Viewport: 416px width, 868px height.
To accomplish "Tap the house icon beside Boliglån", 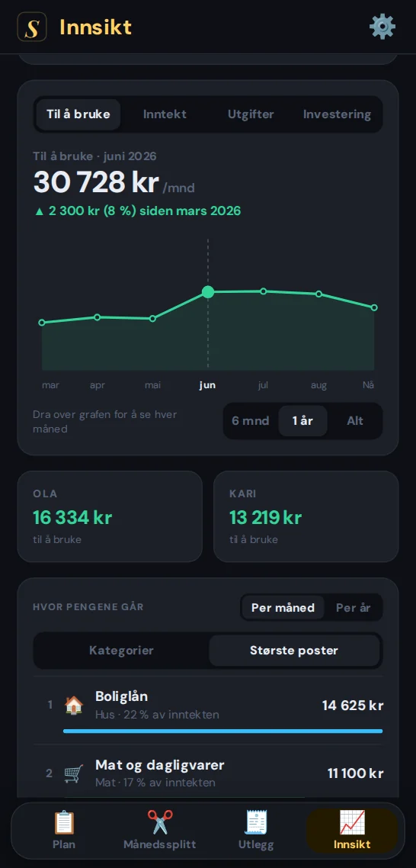I will (74, 706).
